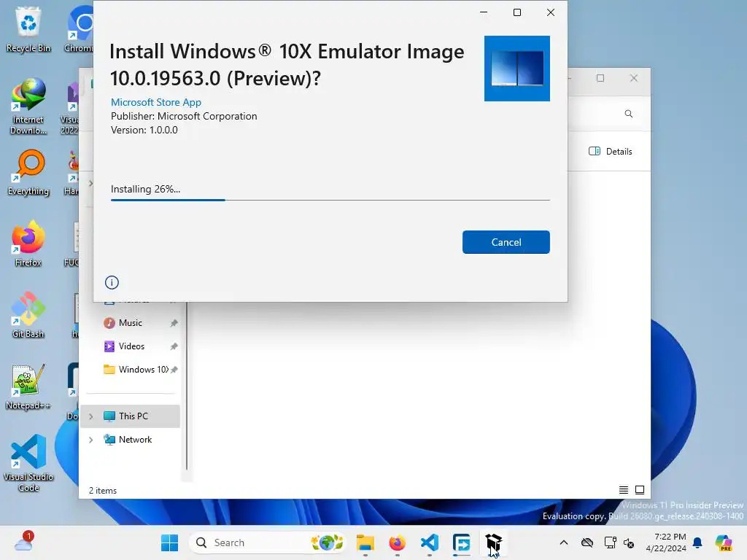This screenshot has height=560, width=747.
Task: Unpin Videos using its pin icon
Action: 174,346
